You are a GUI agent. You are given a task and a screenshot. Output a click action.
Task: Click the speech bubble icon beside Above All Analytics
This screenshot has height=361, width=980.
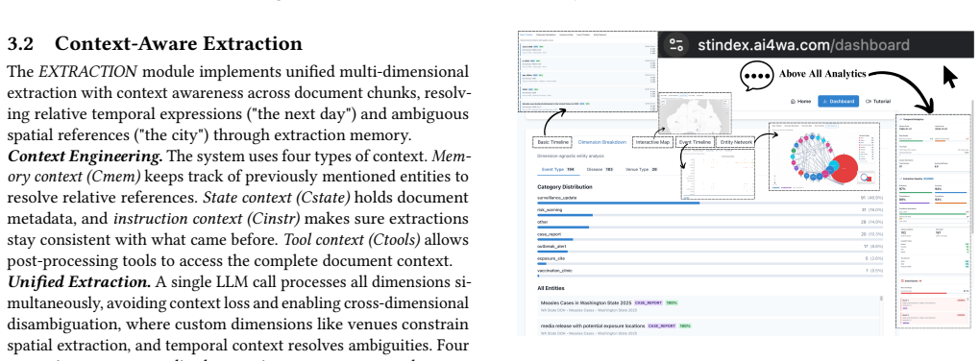pyautogui.click(x=757, y=75)
